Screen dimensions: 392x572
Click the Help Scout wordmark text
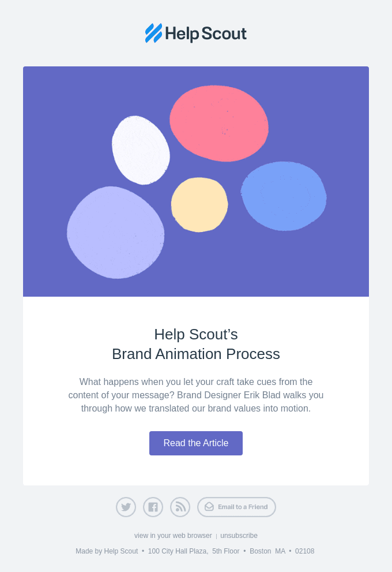click(x=206, y=34)
